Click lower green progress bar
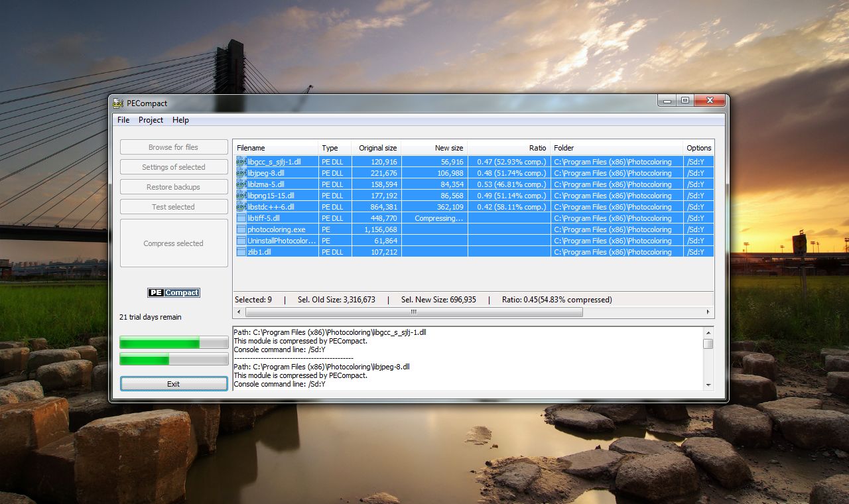This screenshot has width=849, height=504. tap(173, 359)
